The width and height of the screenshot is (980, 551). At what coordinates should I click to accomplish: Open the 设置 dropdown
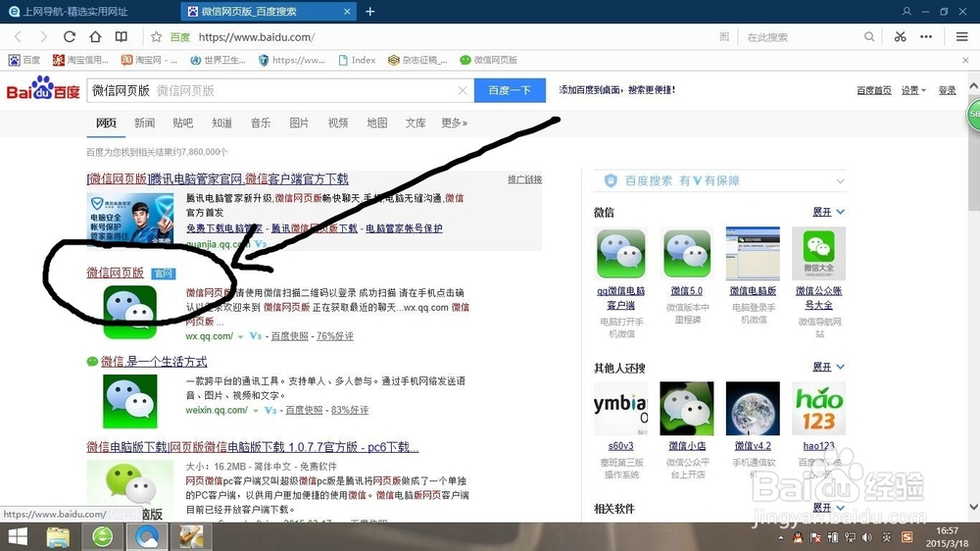pos(913,90)
